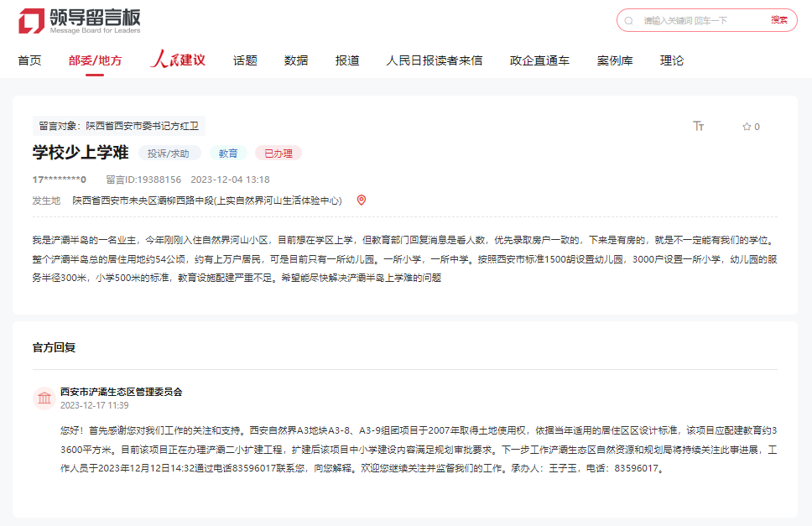Open the 话题 nav item
This screenshot has width=812, height=526.
(x=245, y=60)
